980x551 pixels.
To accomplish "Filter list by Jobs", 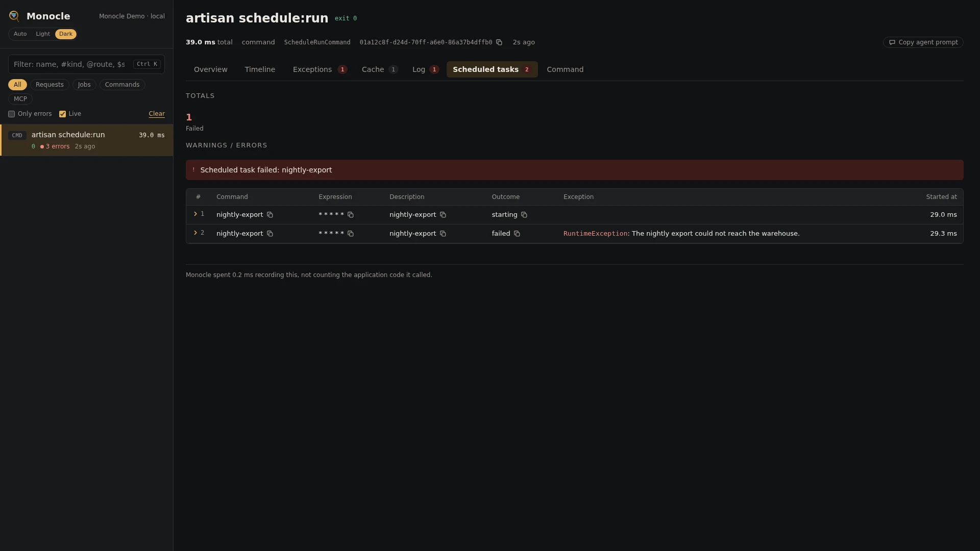I will coord(84,85).
